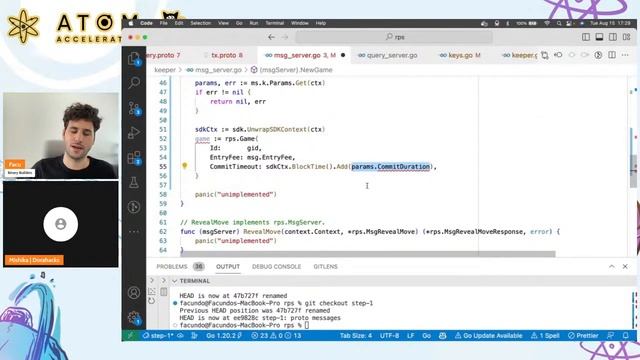
Task: Click Prettier status bar item
Action: click(x=583, y=336)
